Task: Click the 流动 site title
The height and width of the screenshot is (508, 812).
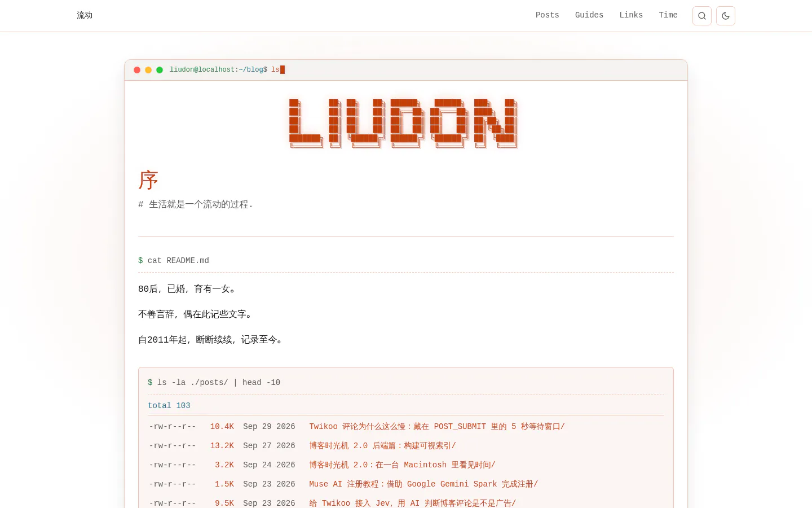Action: 85,15
